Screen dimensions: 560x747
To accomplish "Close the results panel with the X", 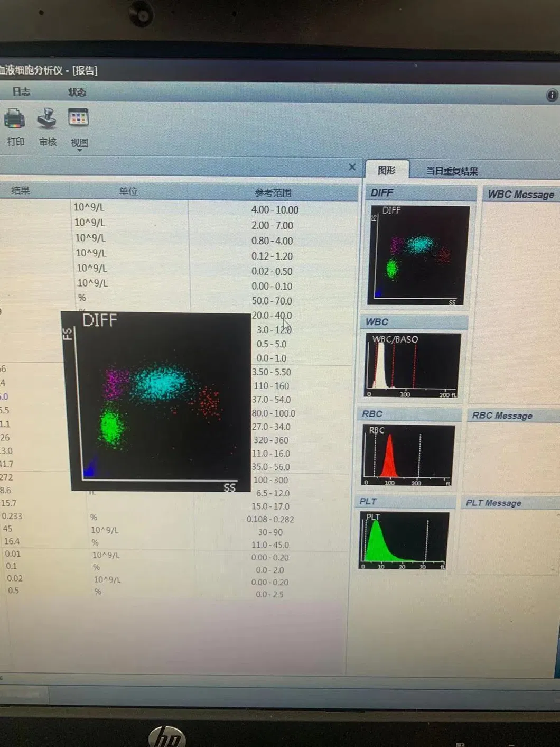I will click(x=352, y=167).
